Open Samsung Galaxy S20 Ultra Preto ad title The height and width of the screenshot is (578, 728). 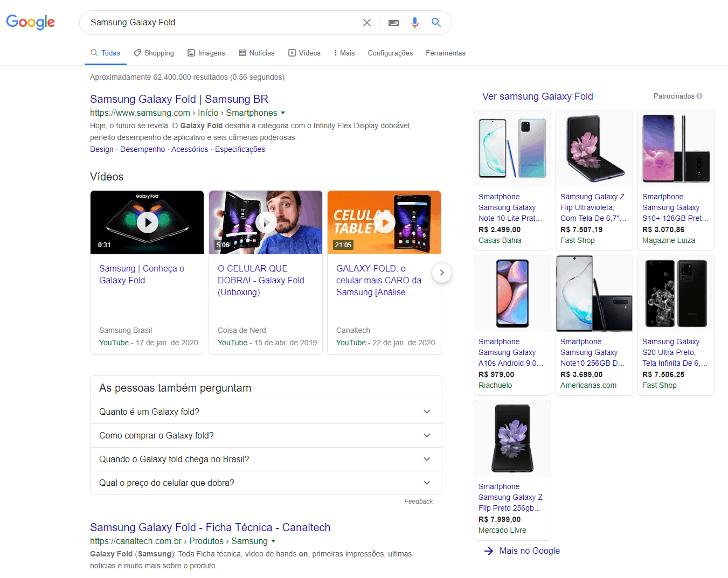(675, 352)
